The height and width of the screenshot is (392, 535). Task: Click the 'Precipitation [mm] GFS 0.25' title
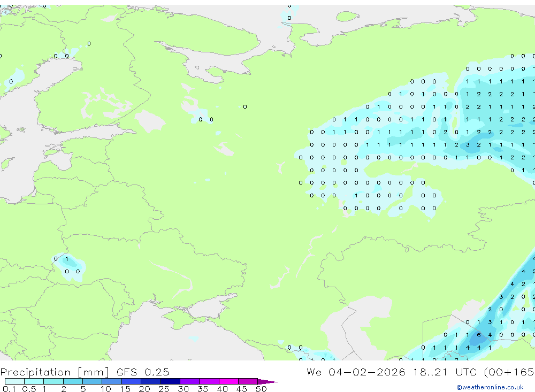[85, 372]
